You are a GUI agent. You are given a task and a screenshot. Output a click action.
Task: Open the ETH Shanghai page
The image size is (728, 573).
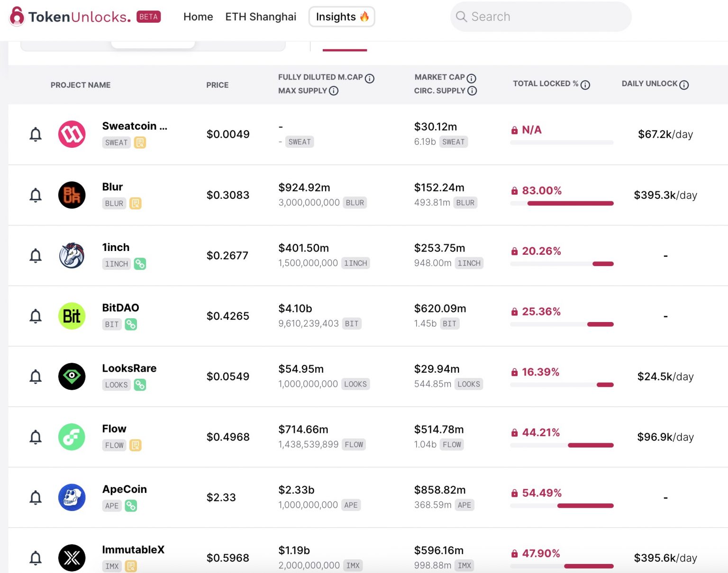261,17
